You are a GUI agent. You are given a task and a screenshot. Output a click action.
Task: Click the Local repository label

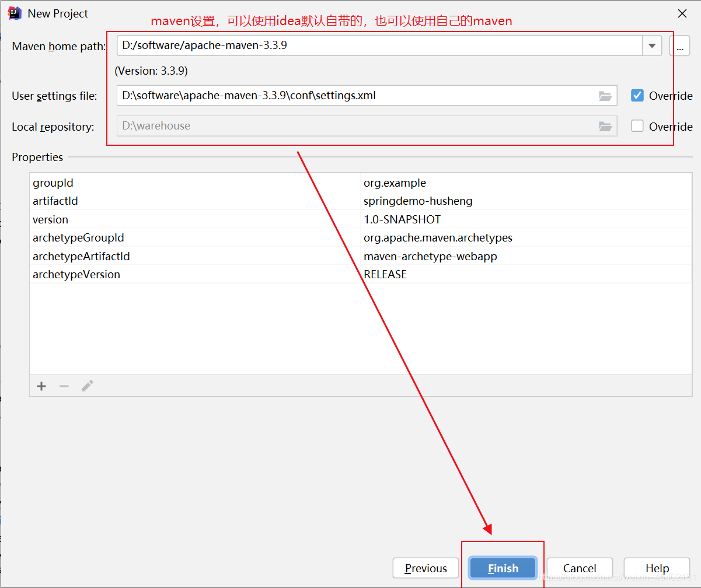[53, 127]
